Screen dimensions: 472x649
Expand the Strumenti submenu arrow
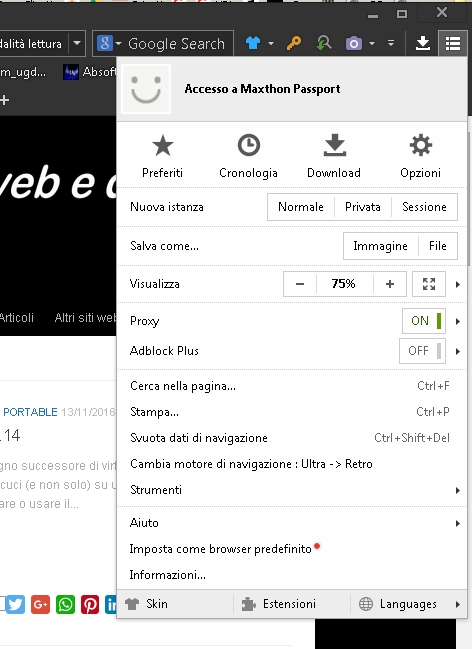pyautogui.click(x=458, y=490)
